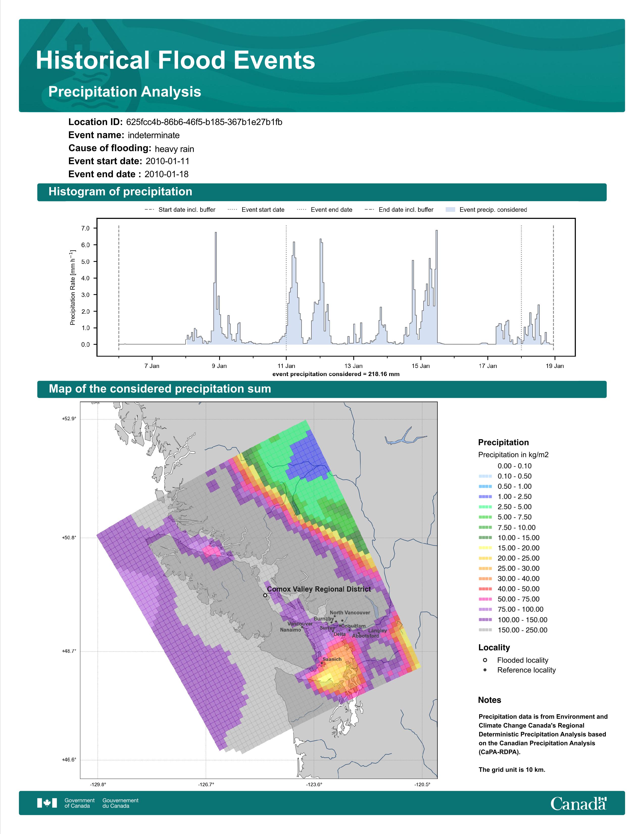Click the North Vancouver map label
The image size is (644, 834).
350,613
